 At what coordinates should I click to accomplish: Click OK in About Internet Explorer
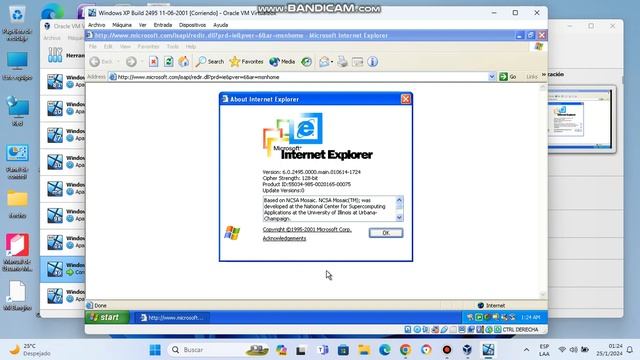point(386,233)
